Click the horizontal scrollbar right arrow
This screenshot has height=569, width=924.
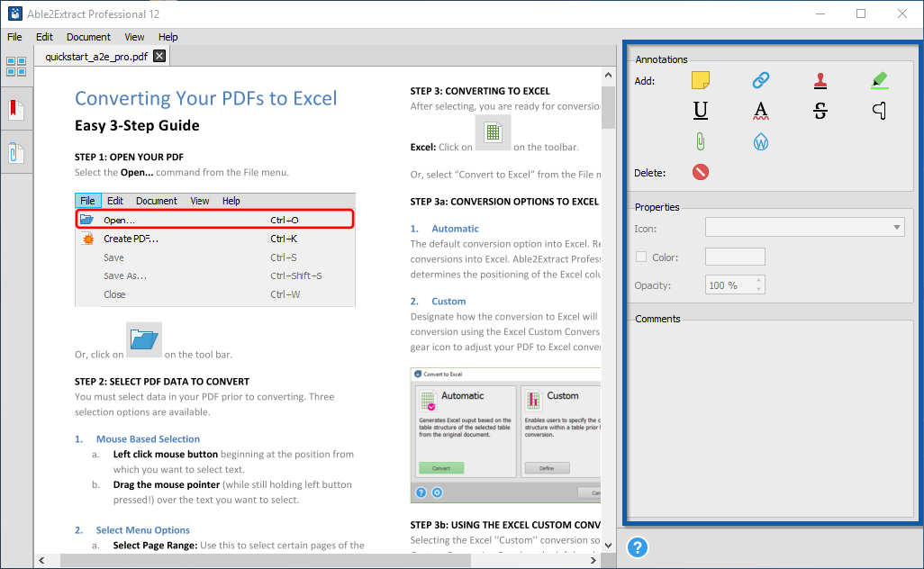(x=593, y=560)
